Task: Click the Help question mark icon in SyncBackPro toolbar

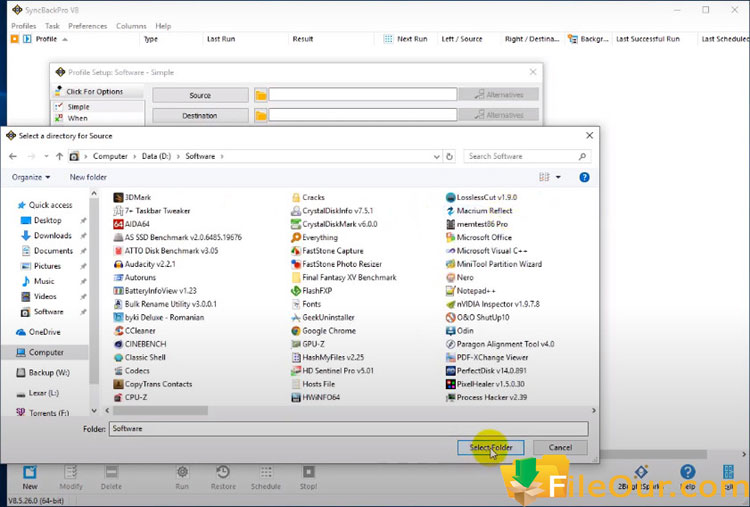Action: (687, 473)
